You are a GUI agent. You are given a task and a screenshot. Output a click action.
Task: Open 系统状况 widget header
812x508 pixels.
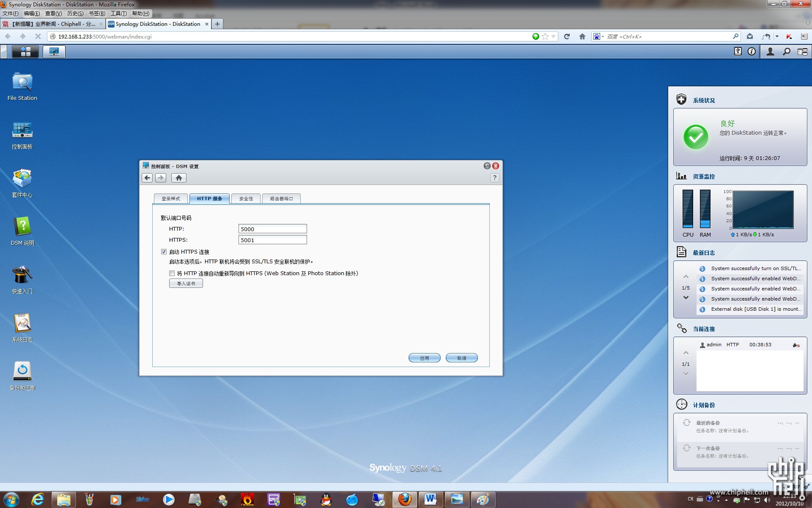tap(704, 100)
